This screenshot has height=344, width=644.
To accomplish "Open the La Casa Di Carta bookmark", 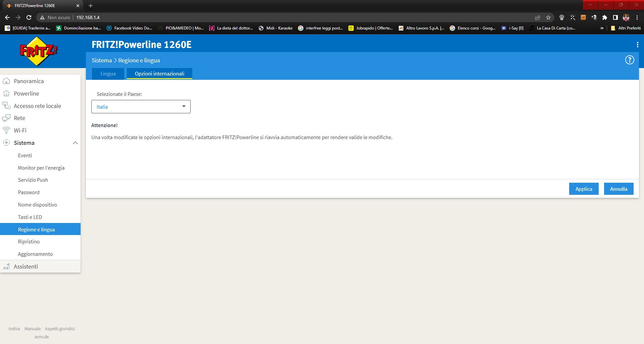I will click(x=552, y=28).
